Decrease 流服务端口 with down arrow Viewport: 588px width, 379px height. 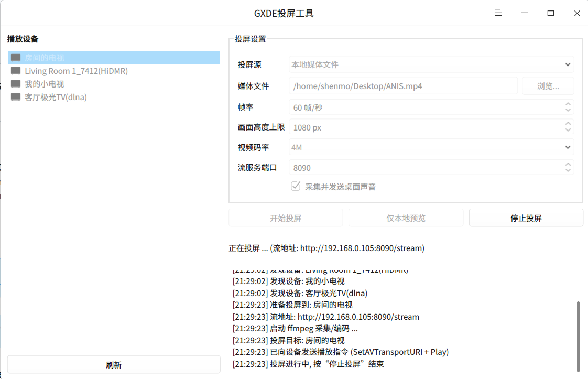click(x=568, y=170)
